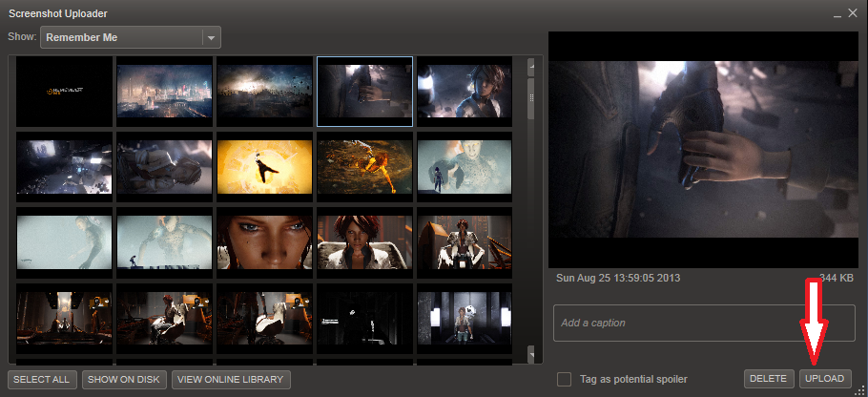Click thumbnail list scroll down arrow
The width and height of the screenshot is (868, 397).
point(531,354)
